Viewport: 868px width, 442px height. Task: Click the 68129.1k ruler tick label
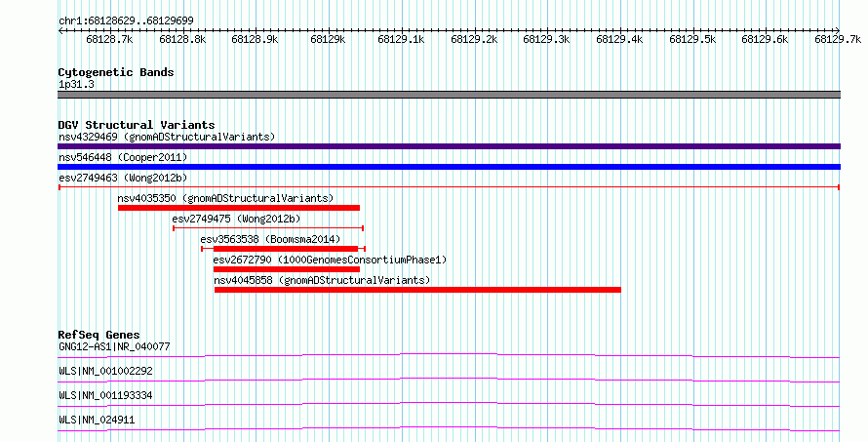402,40
